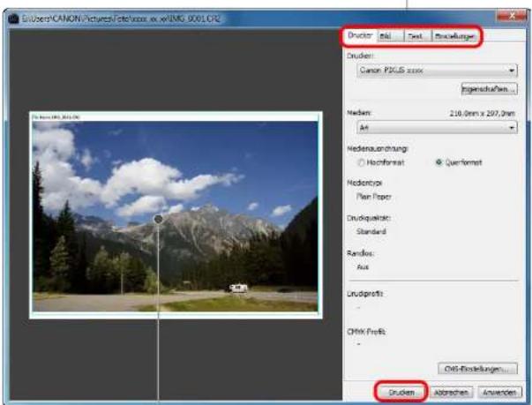Apply changes with the Anwenden button
Screen dimensions: 532x405
coord(499,393)
